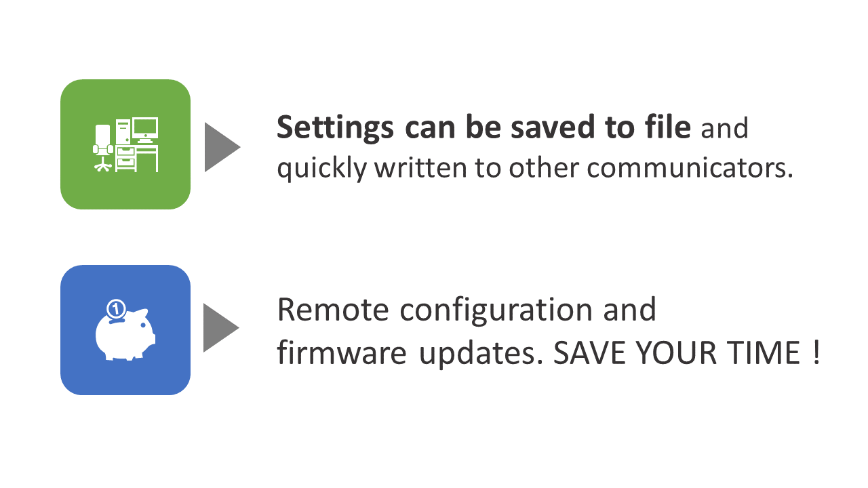Click the desk drawers icon
Image resolution: width=868 pixels, height=488 pixels.
[125, 158]
